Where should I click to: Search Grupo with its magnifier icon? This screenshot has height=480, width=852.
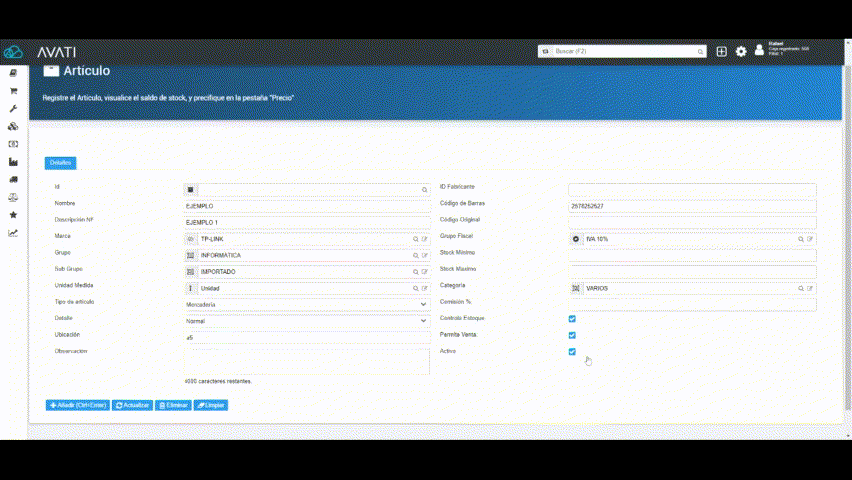point(416,255)
